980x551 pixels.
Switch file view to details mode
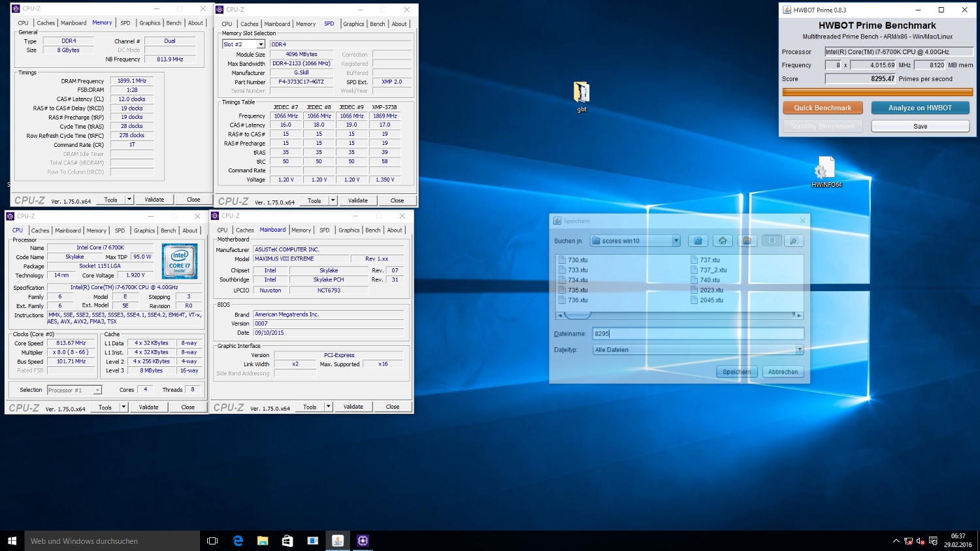794,241
